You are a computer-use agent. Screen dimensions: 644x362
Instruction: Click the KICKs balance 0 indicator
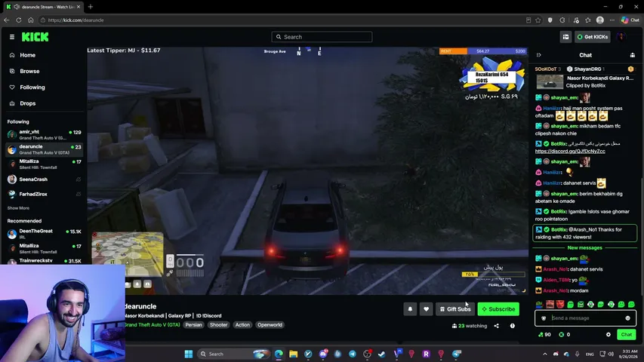(x=565, y=335)
